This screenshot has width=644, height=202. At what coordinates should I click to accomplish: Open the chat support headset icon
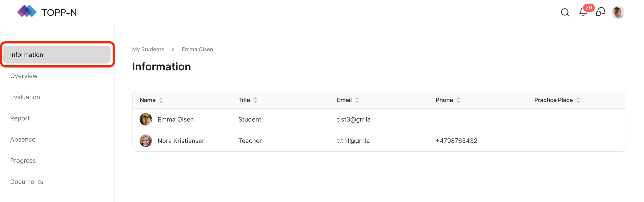[600, 12]
